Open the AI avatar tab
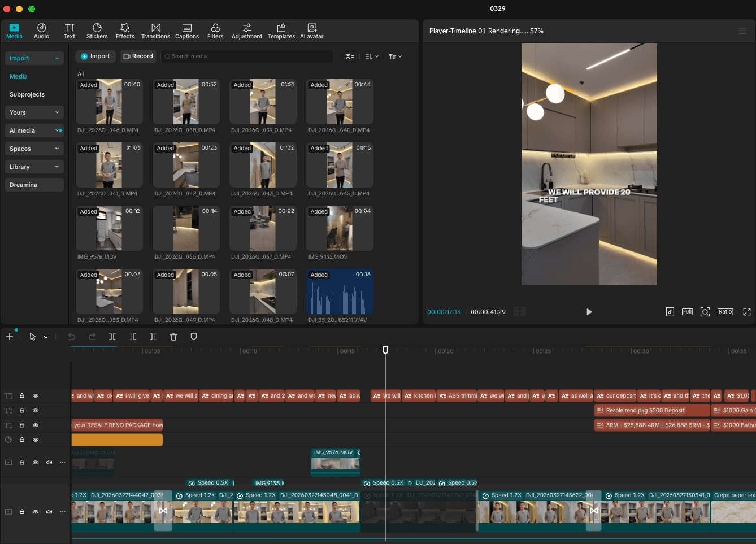This screenshot has width=756, height=544. (x=311, y=31)
